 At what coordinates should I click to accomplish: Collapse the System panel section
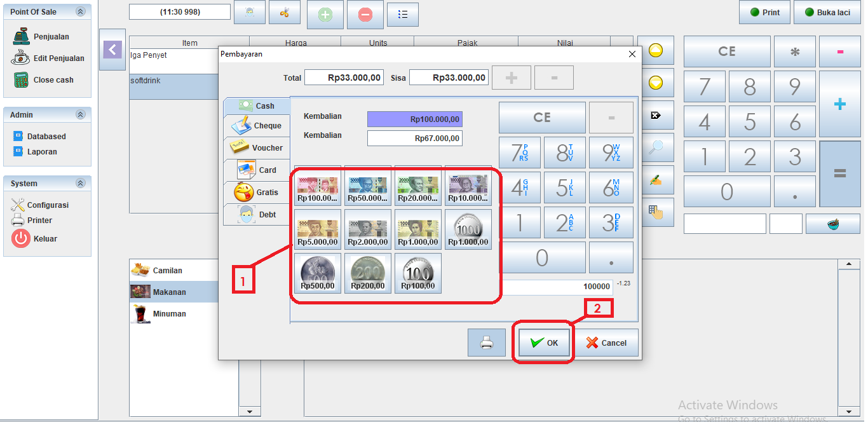[80, 184]
